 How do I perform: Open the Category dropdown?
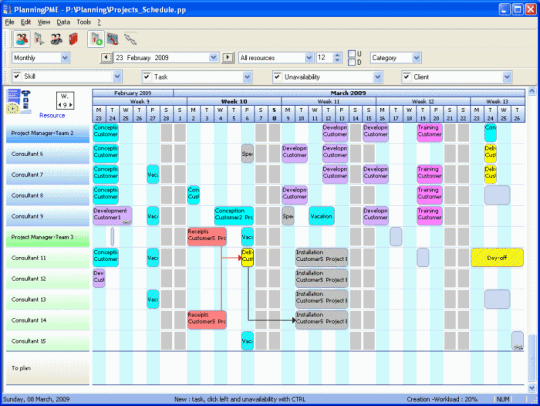tap(396, 58)
